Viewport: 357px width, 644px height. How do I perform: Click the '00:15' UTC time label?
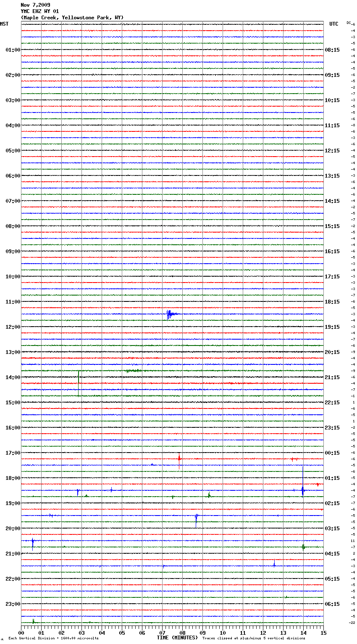coord(332,453)
